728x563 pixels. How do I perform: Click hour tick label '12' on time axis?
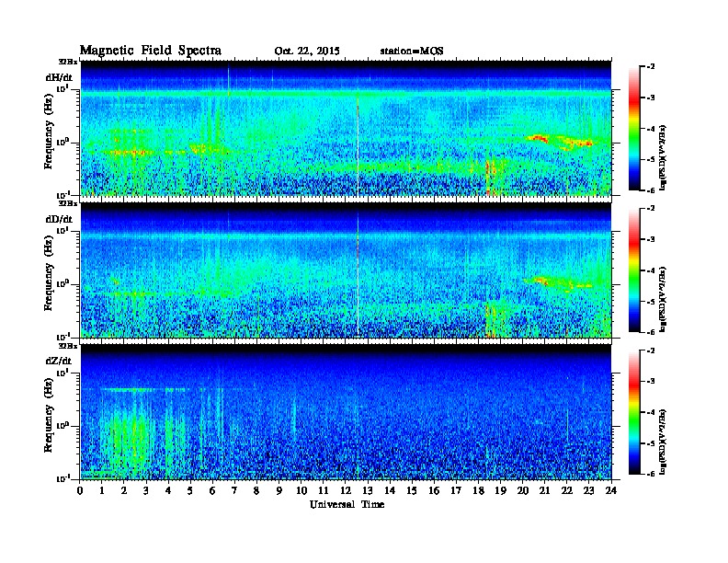point(346,490)
